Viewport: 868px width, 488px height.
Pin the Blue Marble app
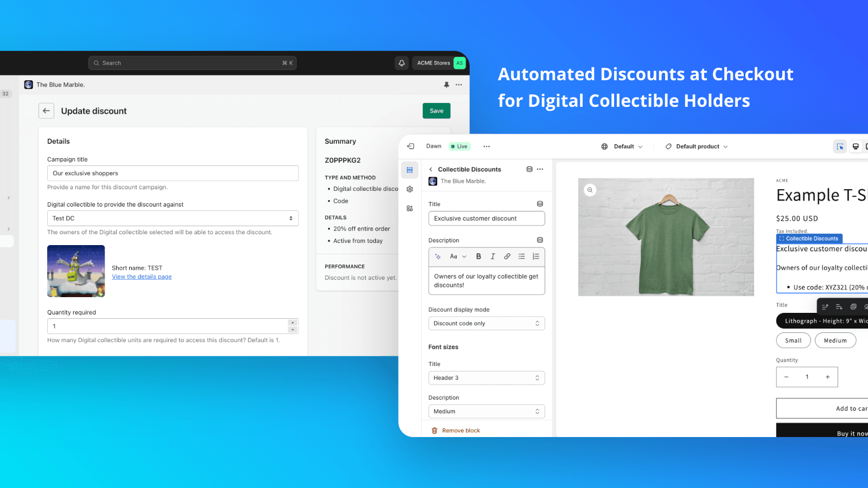(446, 85)
